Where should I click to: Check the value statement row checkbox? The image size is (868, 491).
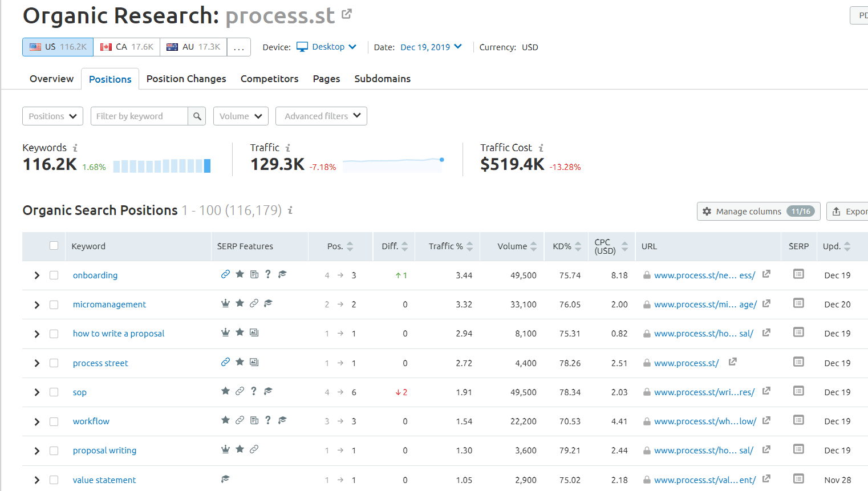[x=54, y=480]
